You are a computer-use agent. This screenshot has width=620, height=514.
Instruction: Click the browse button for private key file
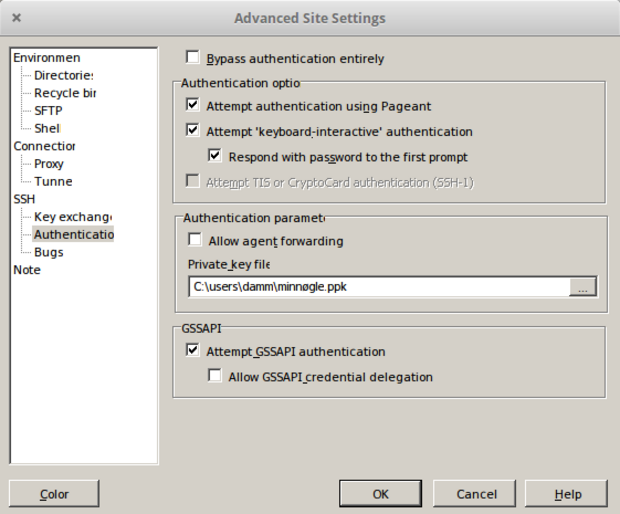point(583,287)
